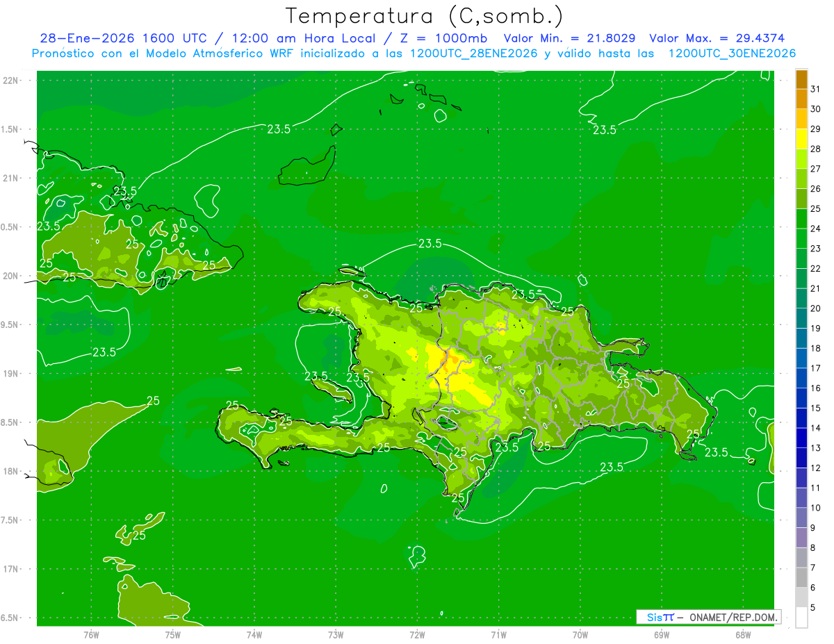Click the '5' label on the color legend

pos(812,608)
